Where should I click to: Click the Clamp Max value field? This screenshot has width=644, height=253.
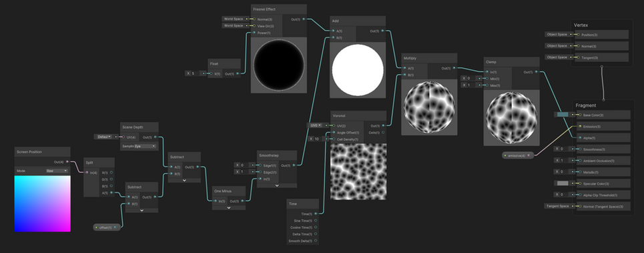click(472, 85)
